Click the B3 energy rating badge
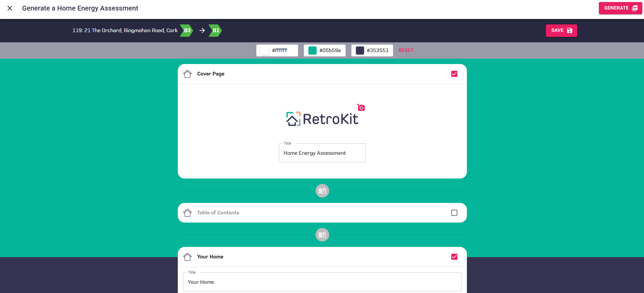This screenshot has width=644, height=293. point(187,30)
